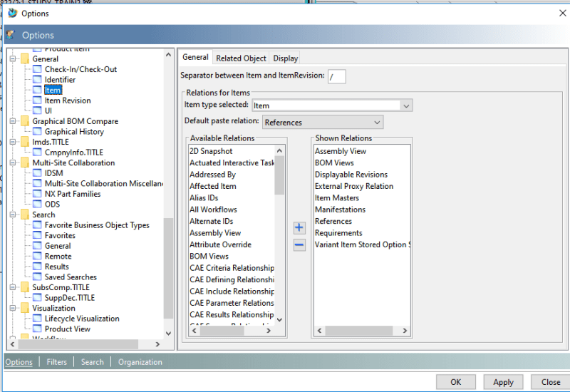Viewport: 570px width, 392px height.
Task: Click the Visualization folder icon
Action: (x=25, y=308)
